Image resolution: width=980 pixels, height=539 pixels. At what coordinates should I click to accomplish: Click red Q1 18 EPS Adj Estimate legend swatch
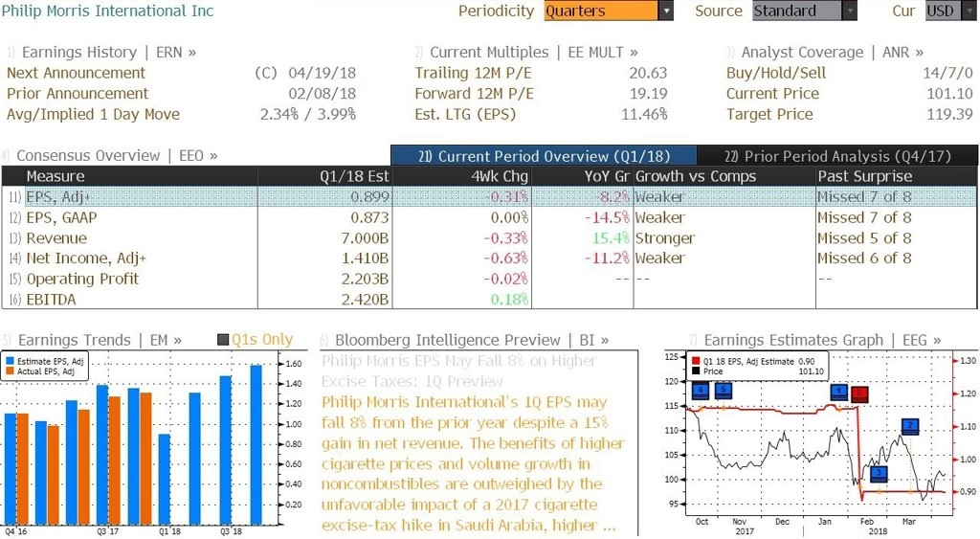(x=696, y=362)
